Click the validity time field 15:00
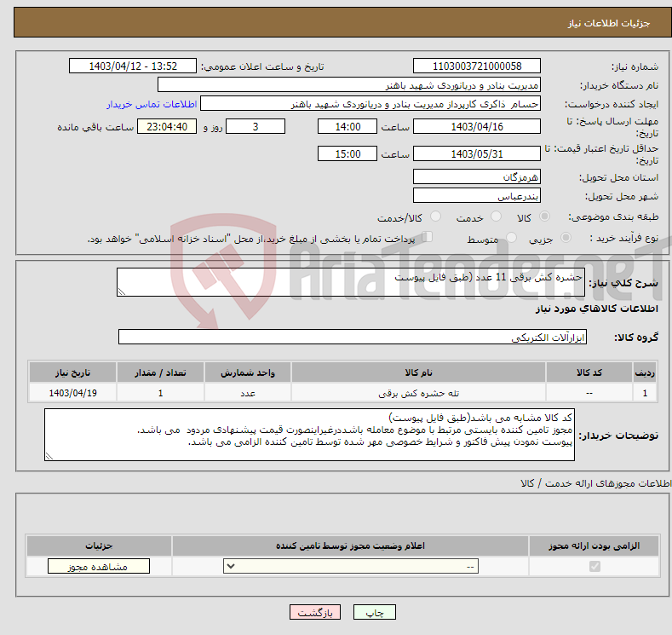 click(347, 153)
